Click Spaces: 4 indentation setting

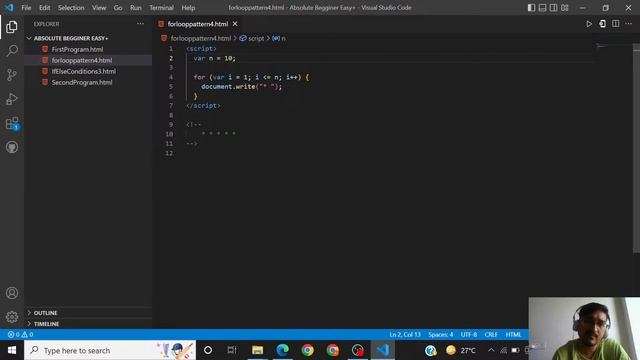pos(440,335)
